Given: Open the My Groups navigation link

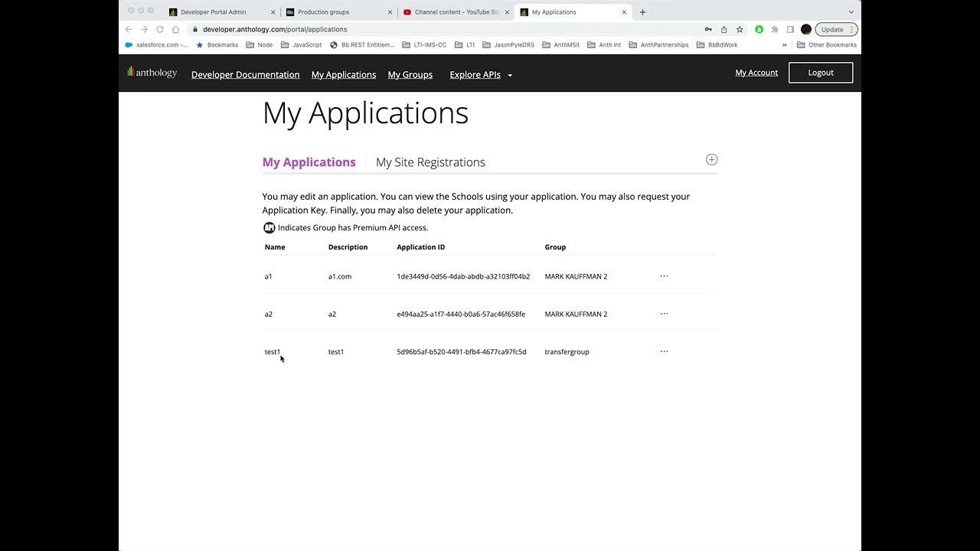Looking at the screenshot, I should coord(410,75).
